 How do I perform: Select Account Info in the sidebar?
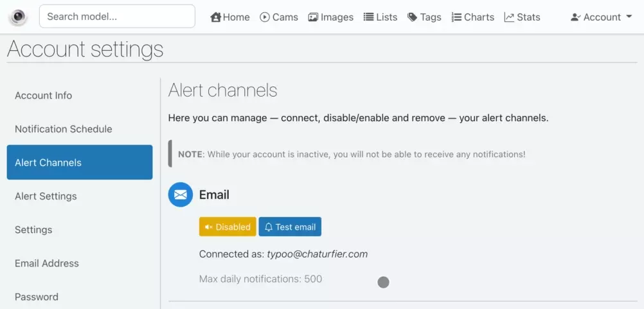(x=80, y=95)
